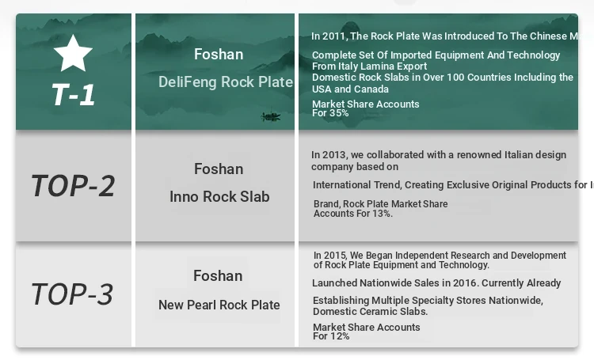Click the Italy Lamina Export equipment text

(436, 61)
